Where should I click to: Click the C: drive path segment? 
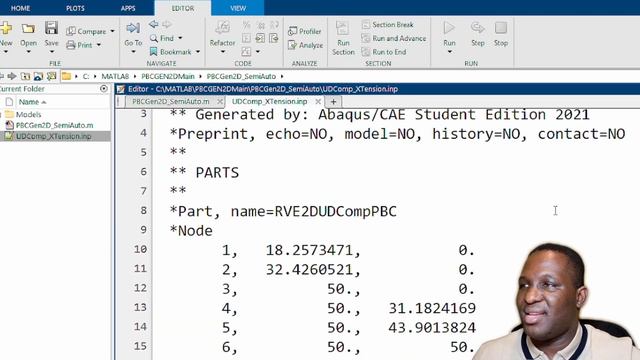coord(86,76)
